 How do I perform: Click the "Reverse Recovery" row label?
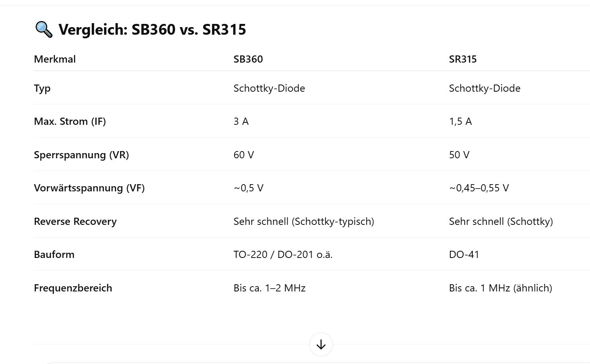75,222
